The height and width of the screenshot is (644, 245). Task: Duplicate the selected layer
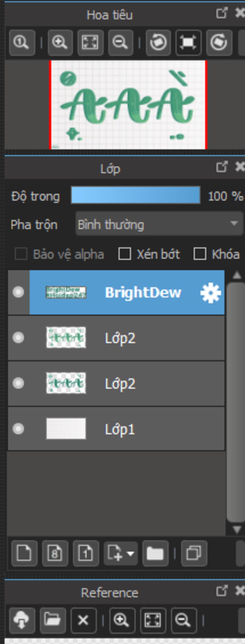pos(194,553)
